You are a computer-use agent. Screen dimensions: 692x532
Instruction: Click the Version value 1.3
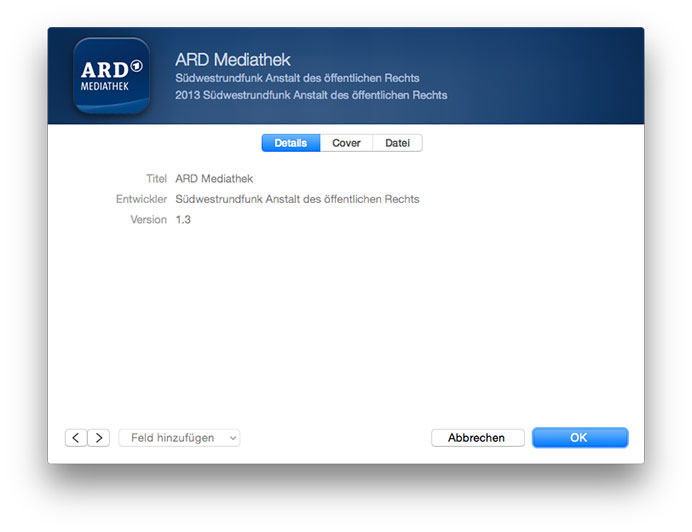point(183,219)
